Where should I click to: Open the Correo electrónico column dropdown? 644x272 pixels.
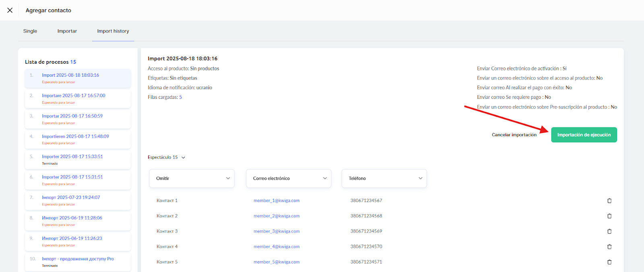coord(289,178)
